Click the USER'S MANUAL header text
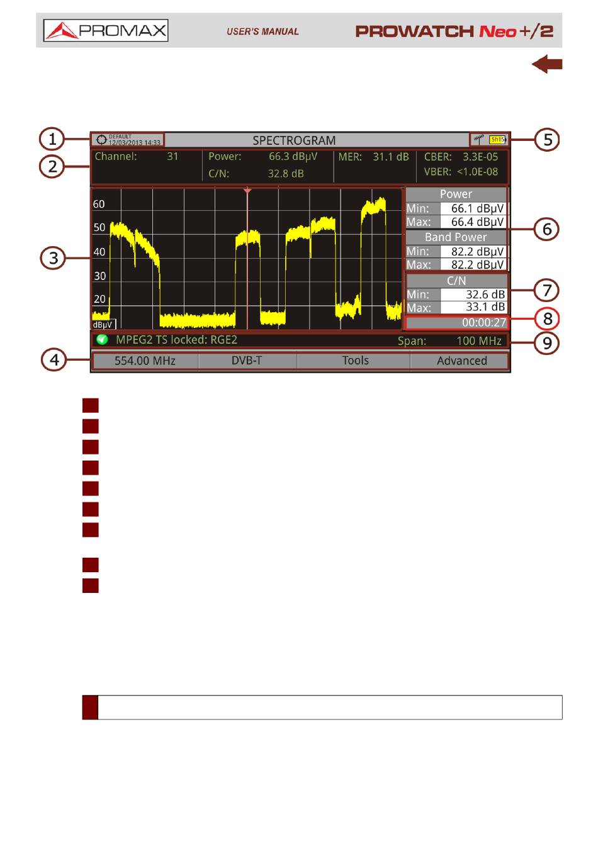Screen dimensions: 598x868 click(262, 31)
